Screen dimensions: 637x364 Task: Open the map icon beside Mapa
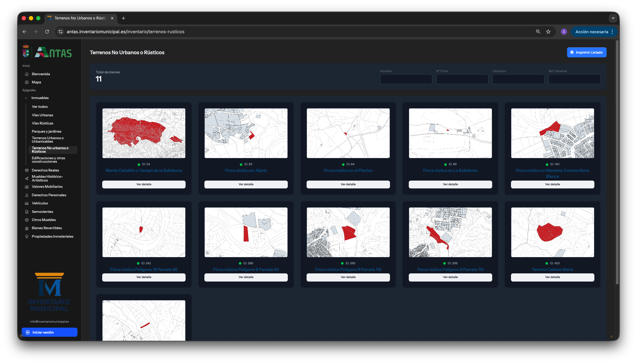(27, 82)
